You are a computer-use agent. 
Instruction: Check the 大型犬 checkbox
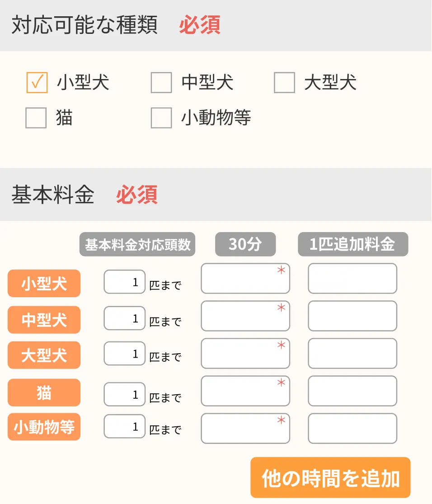point(284,83)
